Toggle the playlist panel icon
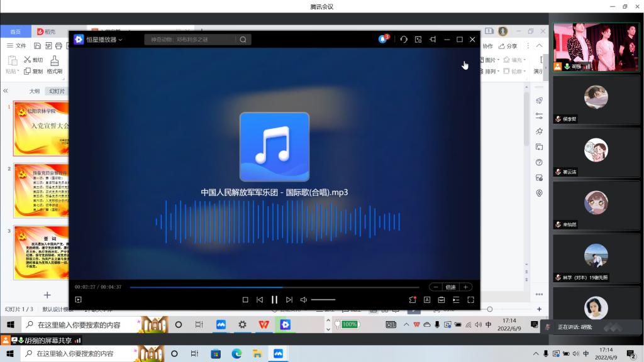This screenshot has height=362, width=644. 456,300
